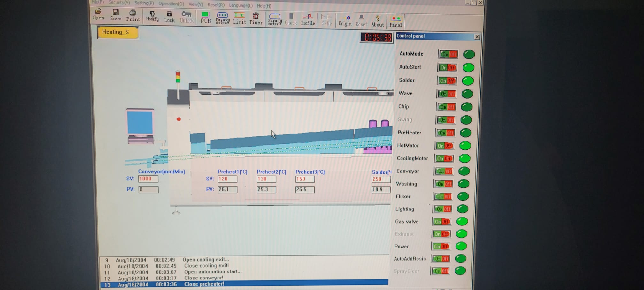Click the About help icon
This screenshot has height=290, width=644.
(378, 21)
